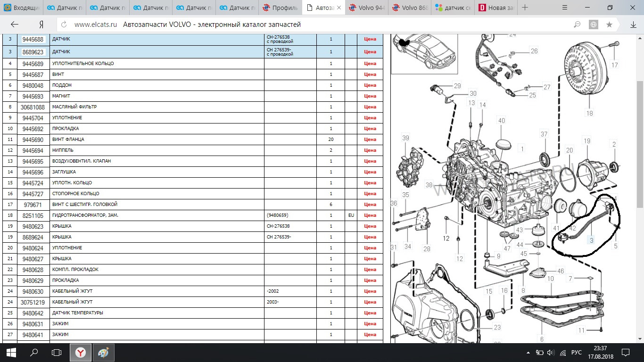Click callout 37 in the diagram

point(544,134)
